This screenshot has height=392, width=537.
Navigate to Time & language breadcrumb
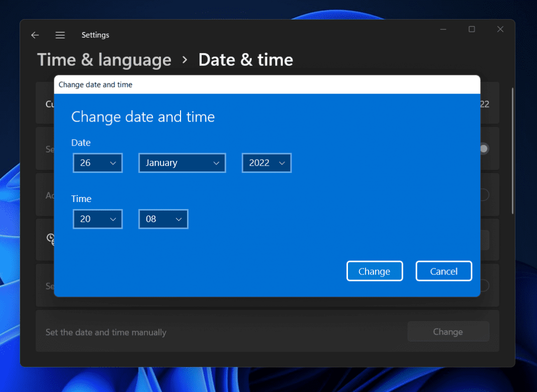click(x=104, y=60)
